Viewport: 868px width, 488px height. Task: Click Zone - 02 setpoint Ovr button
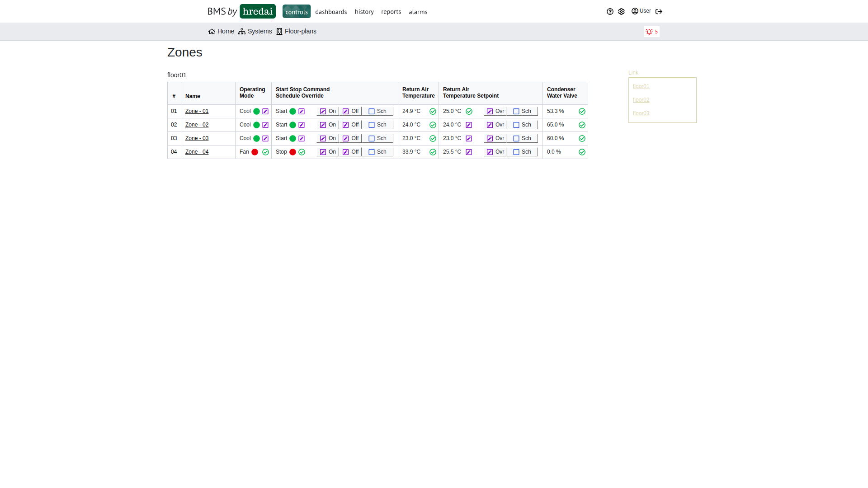[495, 125]
